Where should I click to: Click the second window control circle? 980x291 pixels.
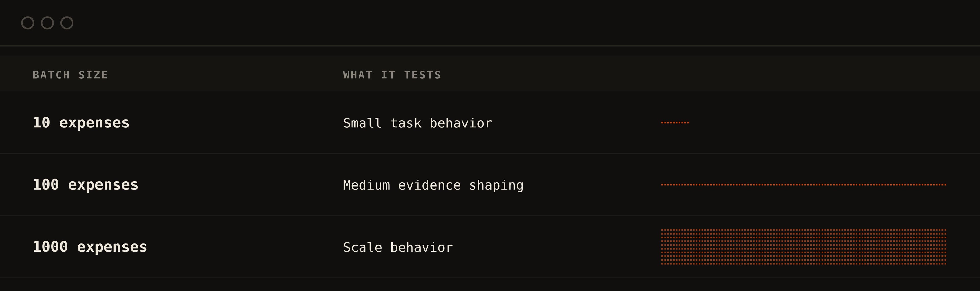click(x=47, y=23)
